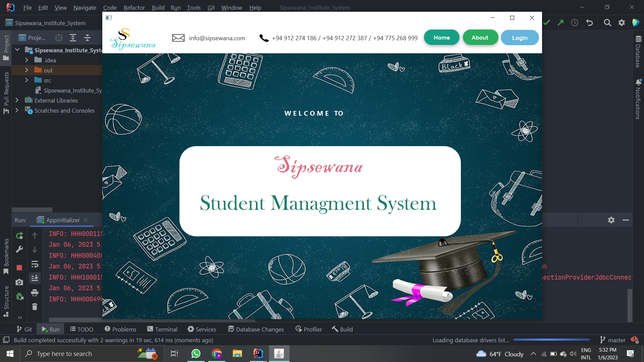The width and height of the screenshot is (644, 362).
Task: Open IntelliJ IDE settings gear
Action: tap(622, 22)
